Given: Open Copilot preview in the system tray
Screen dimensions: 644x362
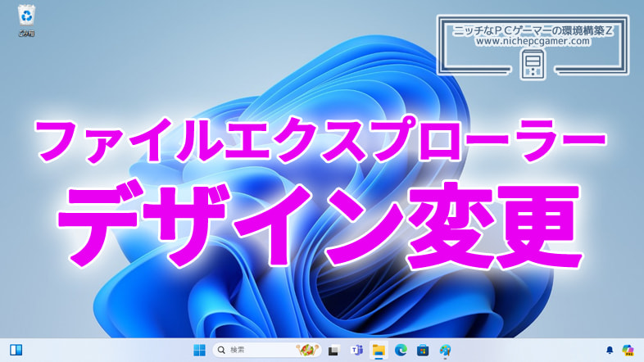Looking at the screenshot, I should click(x=628, y=350).
